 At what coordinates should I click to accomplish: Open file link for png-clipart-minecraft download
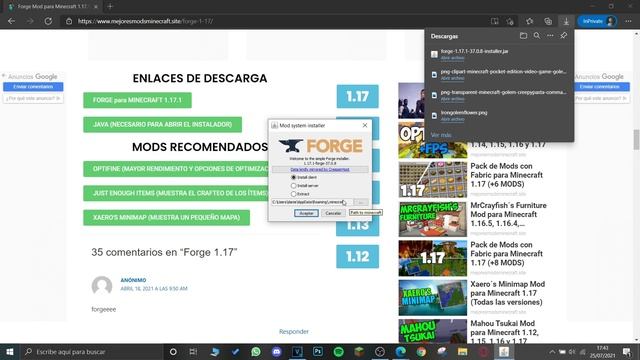[452, 78]
